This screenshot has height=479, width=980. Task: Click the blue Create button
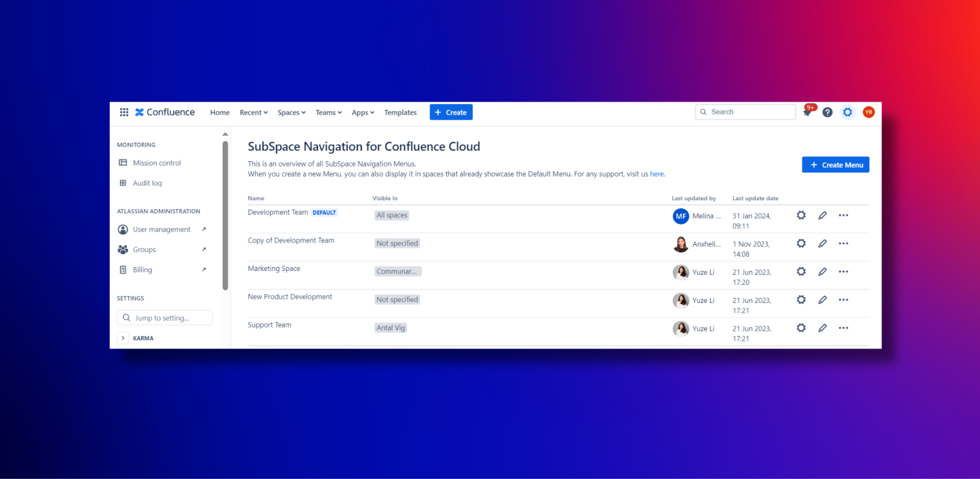(451, 112)
